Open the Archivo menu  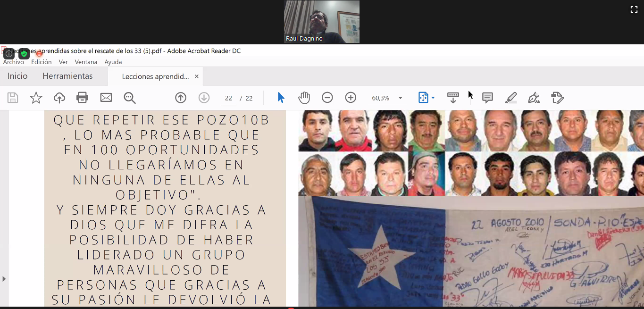click(x=14, y=62)
